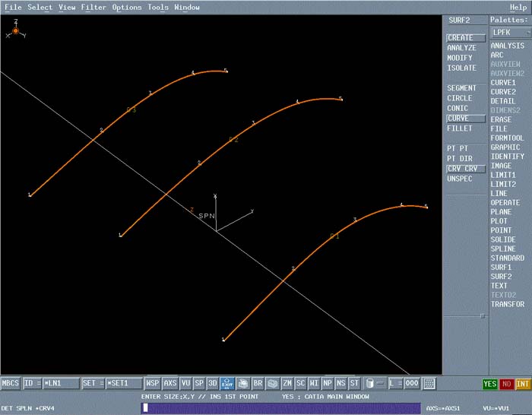This screenshot has width=532, height=415.
Task: Select the PT DIR option
Action: (459, 158)
